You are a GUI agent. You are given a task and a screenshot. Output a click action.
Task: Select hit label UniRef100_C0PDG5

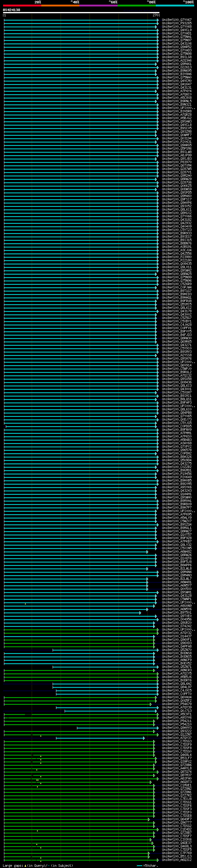point(176,426)
